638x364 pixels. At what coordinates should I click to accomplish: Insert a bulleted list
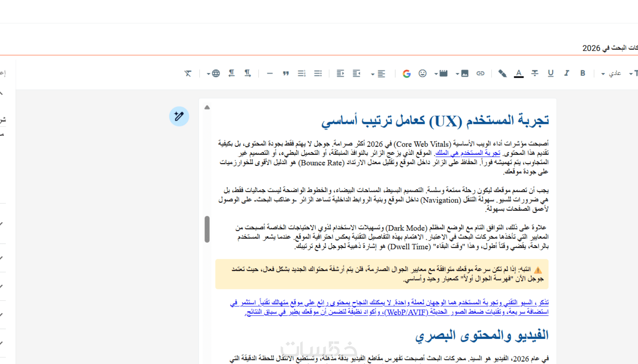click(x=318, y=74)
